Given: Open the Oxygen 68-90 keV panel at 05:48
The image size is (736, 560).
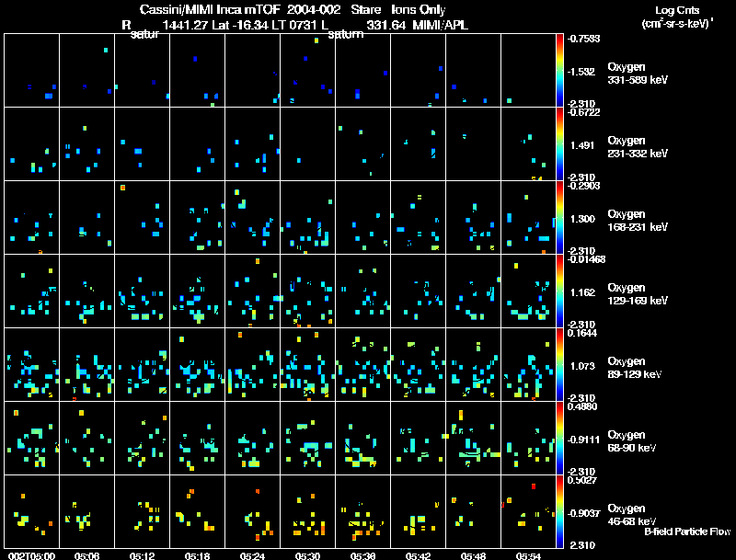Looking at the screenshot, I should click(473, 439).
